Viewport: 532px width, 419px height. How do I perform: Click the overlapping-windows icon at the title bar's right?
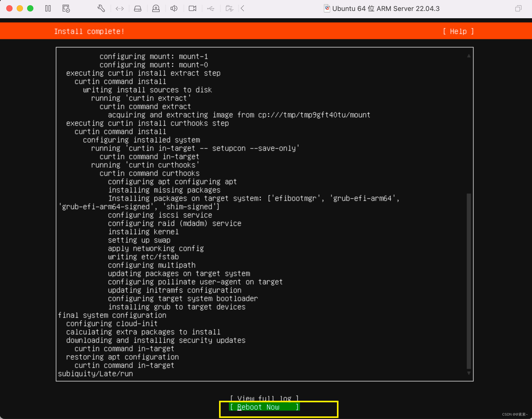click(518, 9)
